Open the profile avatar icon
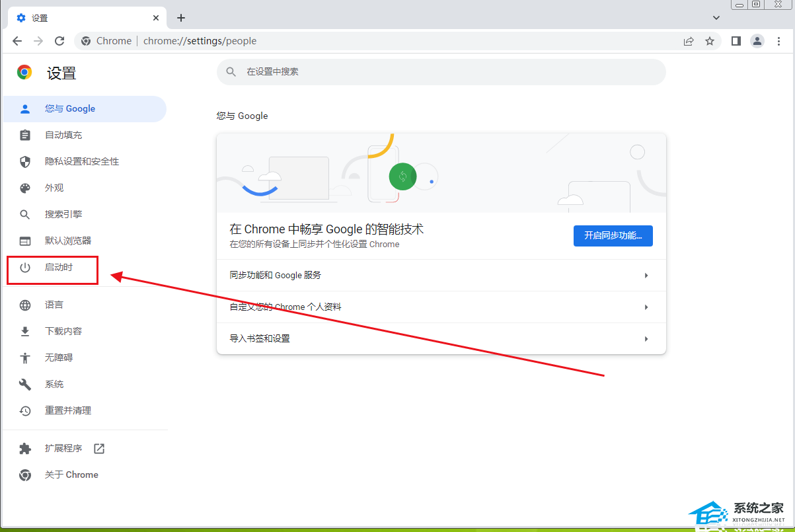This screenshot has height=532, width=795. (x=757, y=41)
